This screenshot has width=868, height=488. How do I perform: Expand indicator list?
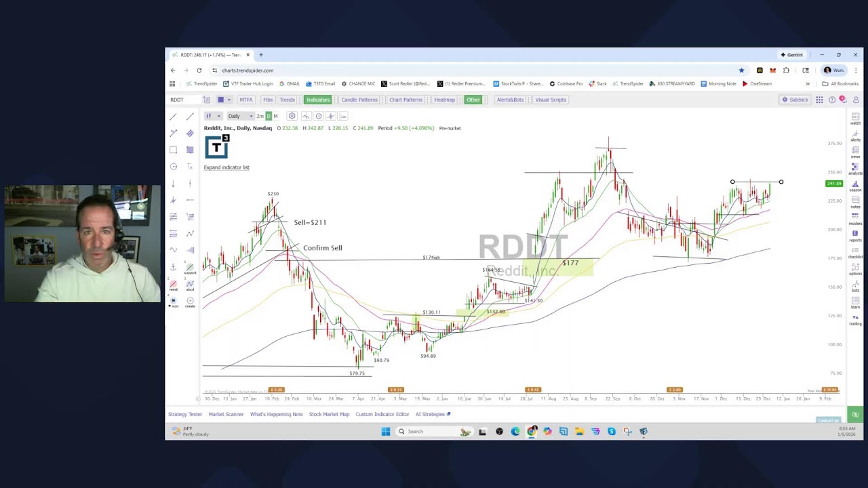(226, 167)
